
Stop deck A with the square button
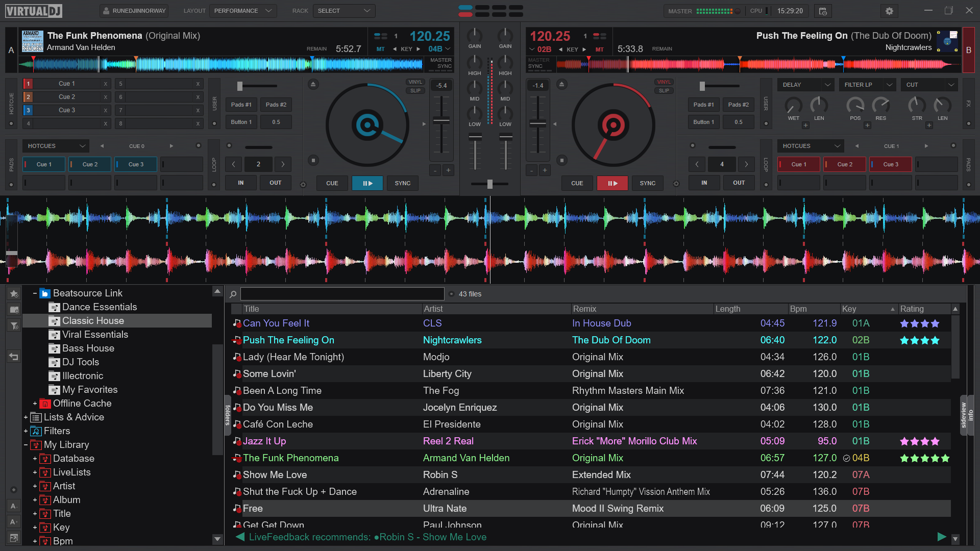[313, 160]
